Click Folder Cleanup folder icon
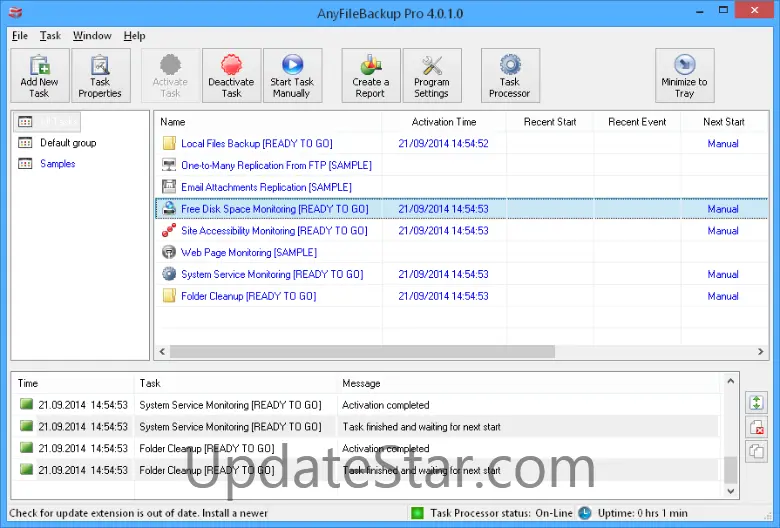 169,296
